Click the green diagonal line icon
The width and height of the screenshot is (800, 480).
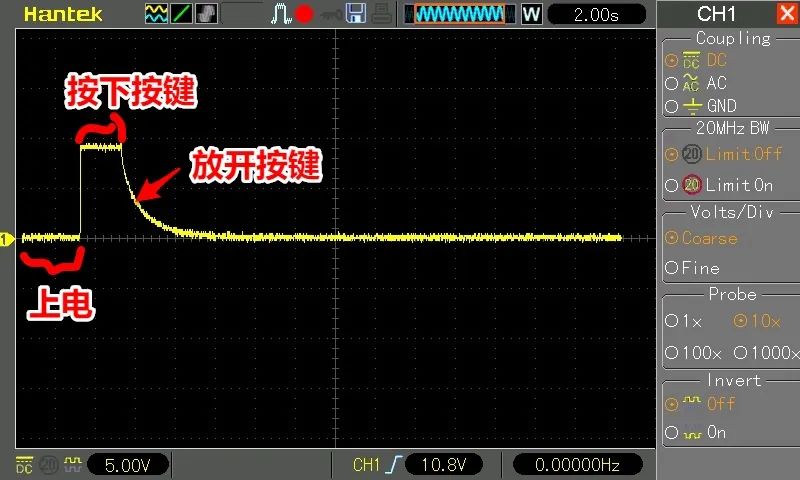pyautogui.click(x=182, y=14)
